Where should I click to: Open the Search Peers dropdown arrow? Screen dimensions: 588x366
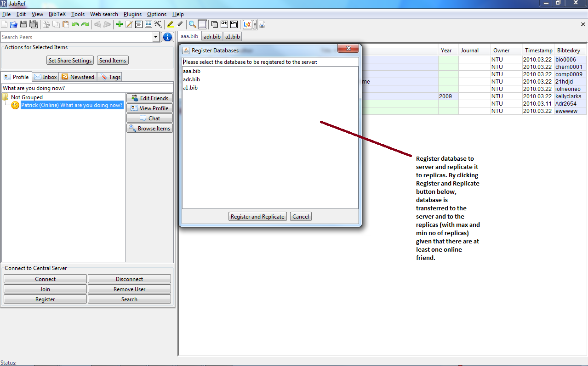coord(155,37)
